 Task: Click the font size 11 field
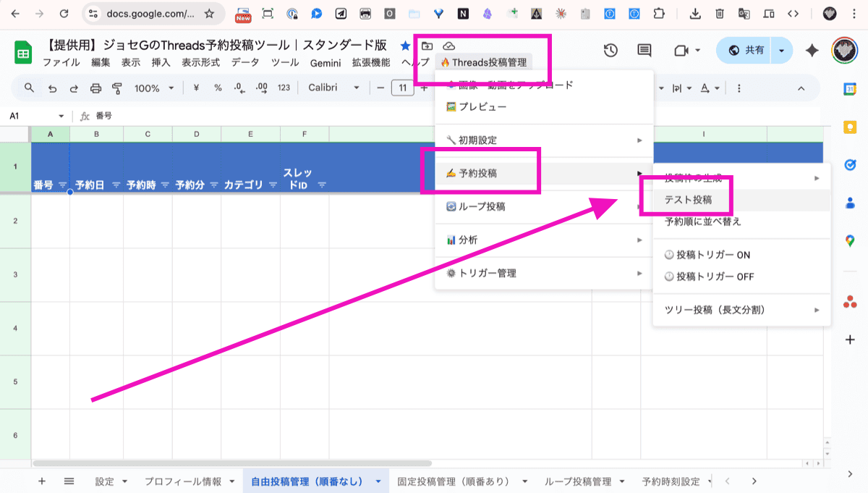pyautogui.click(x=402, y=88)
